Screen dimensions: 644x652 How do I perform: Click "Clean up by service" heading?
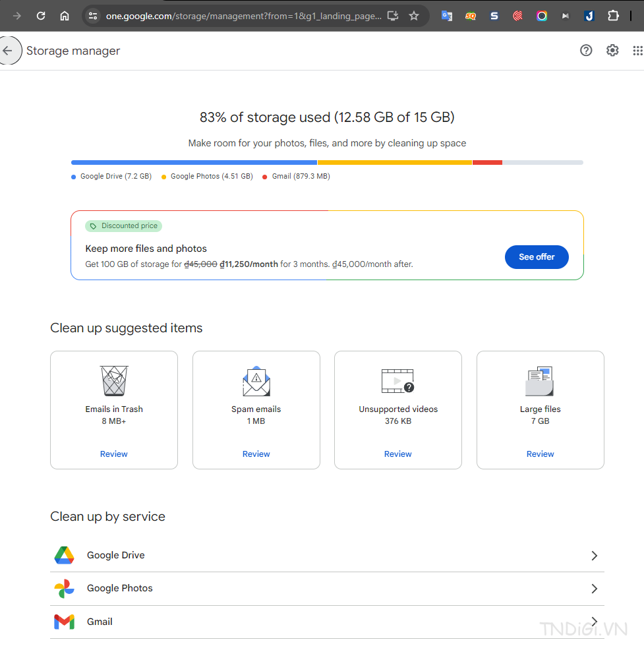(107, 516)
